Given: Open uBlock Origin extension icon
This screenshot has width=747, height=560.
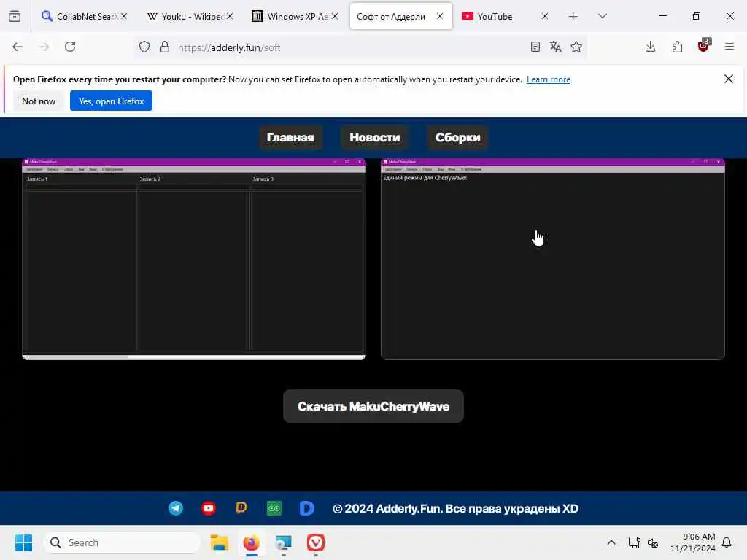Looking at the screenshot, I should (704, 46).
